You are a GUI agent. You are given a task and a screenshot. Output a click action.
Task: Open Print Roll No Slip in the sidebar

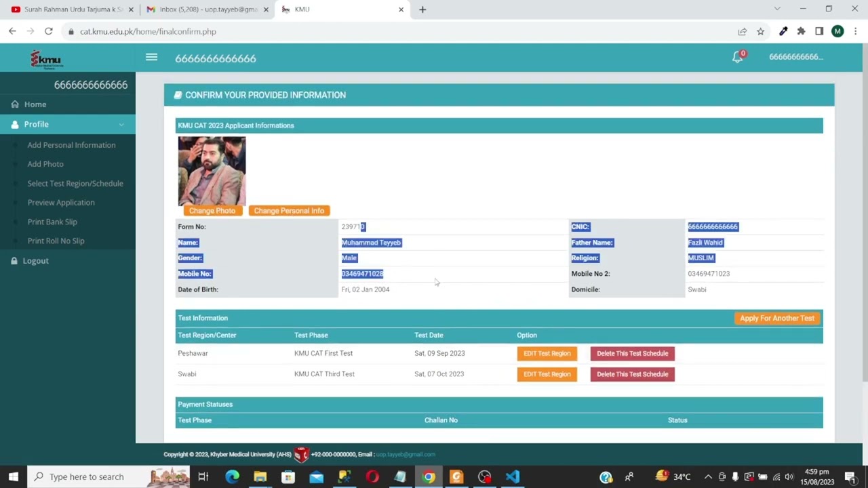pyautogui.click(x=56, y=241)
